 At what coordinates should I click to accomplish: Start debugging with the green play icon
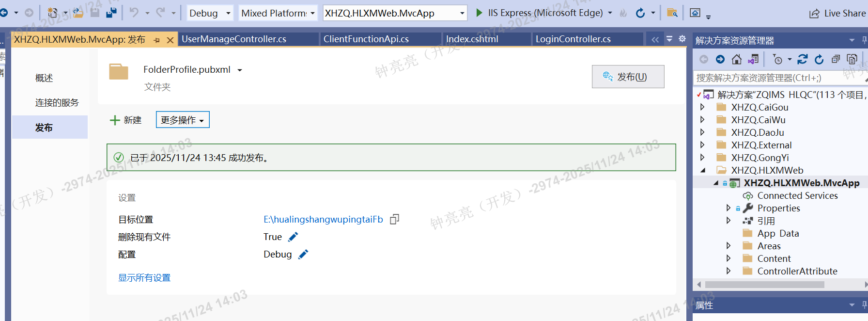[x=479, y=13]
